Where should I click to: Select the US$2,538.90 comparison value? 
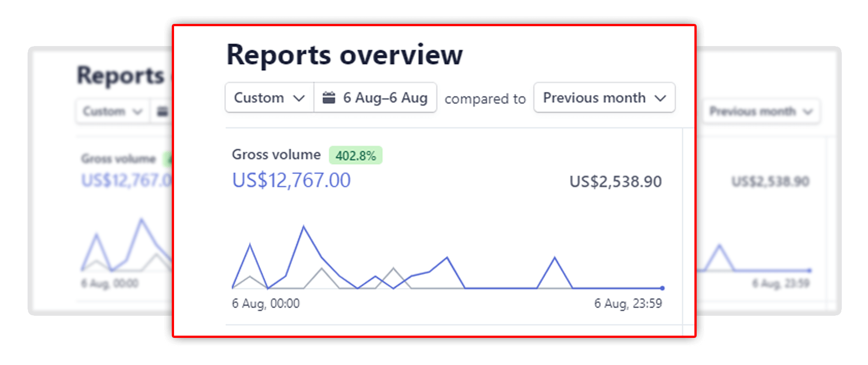[615, 182]
